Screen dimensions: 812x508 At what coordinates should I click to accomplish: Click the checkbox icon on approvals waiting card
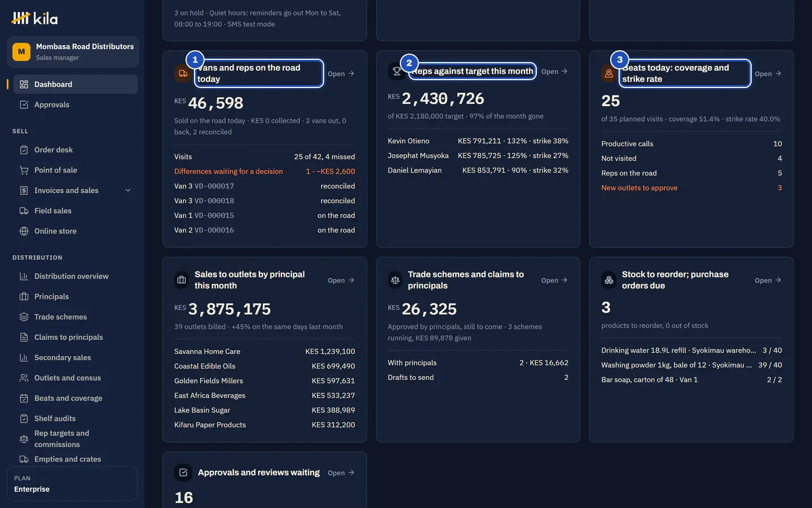pos(183,472)
